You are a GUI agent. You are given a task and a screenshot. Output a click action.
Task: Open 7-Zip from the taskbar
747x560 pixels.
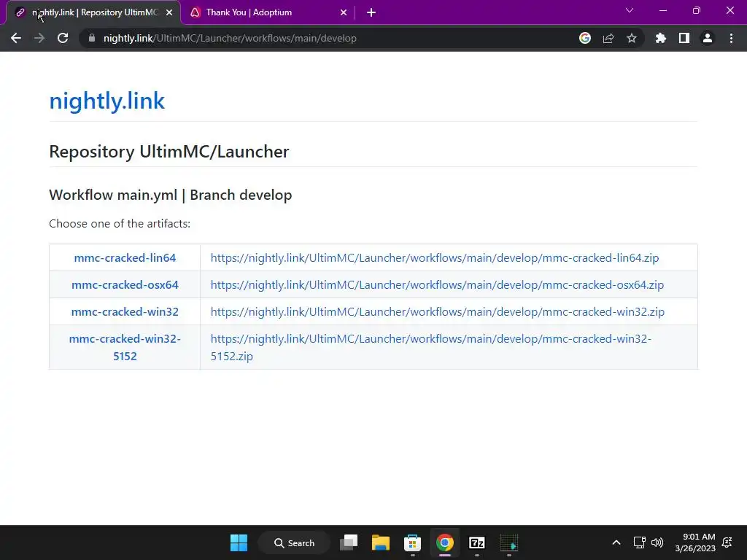(x=477, y=542)
